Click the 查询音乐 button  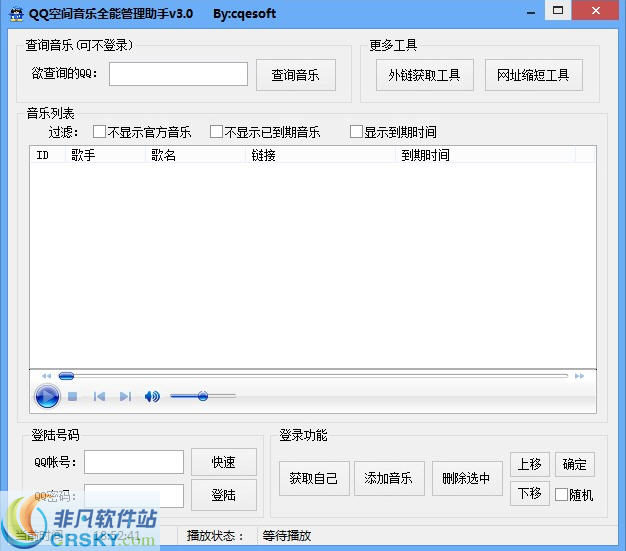296,75
